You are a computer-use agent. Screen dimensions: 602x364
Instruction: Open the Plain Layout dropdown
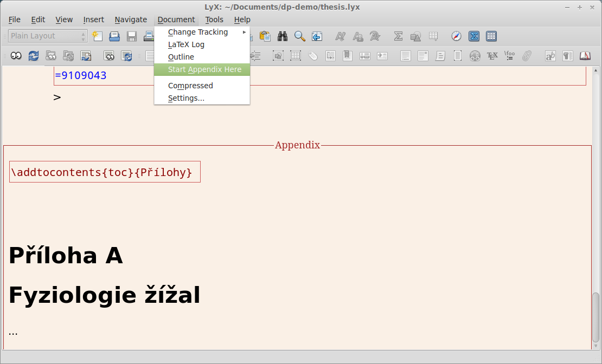point(48,36)
